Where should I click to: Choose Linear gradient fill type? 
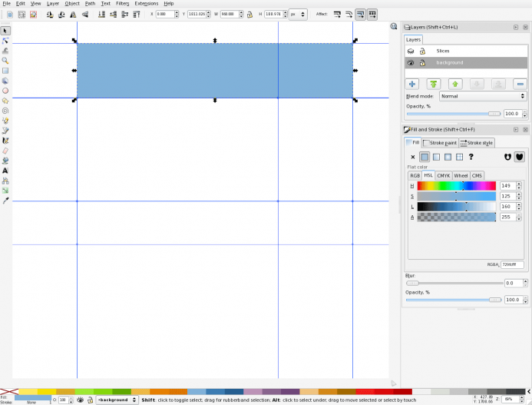click(x=436, y=157)
